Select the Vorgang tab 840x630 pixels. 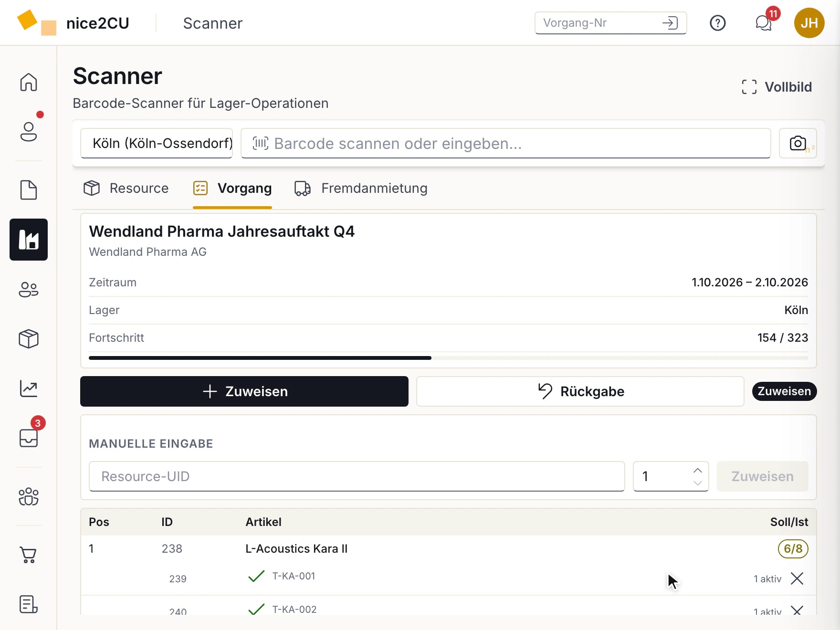pyautogui.click(x=232, y=188)
